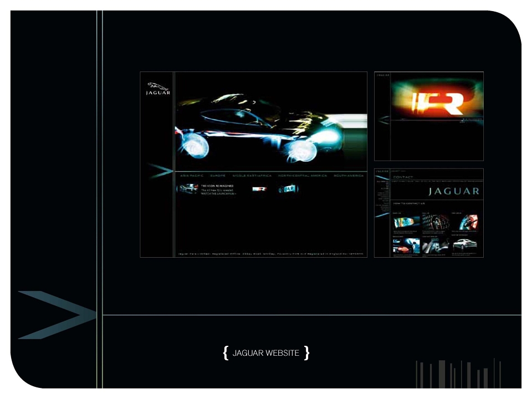
Task: Open the Middle East/Africa region
Action: tap(252, 176)
